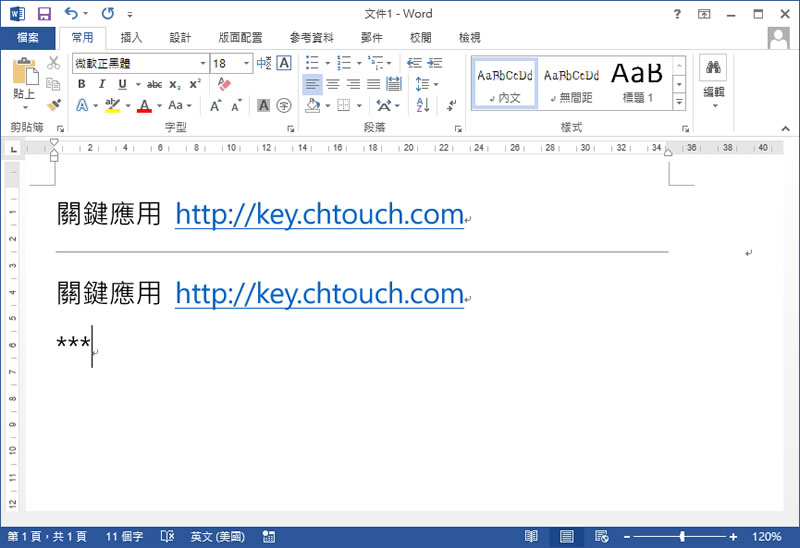Undo the last action
Screen dimensions: 800x548
click(71, 13)
